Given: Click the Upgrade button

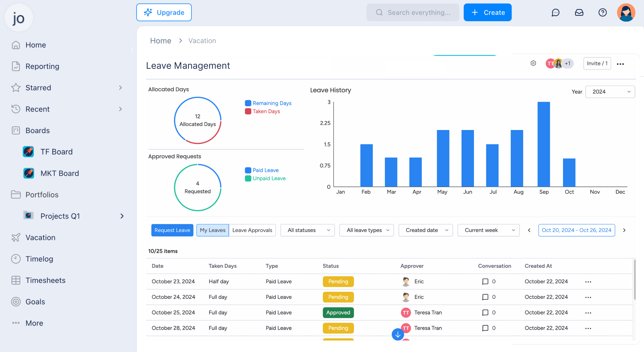Looking at the screenshot, I should [164, 13].
